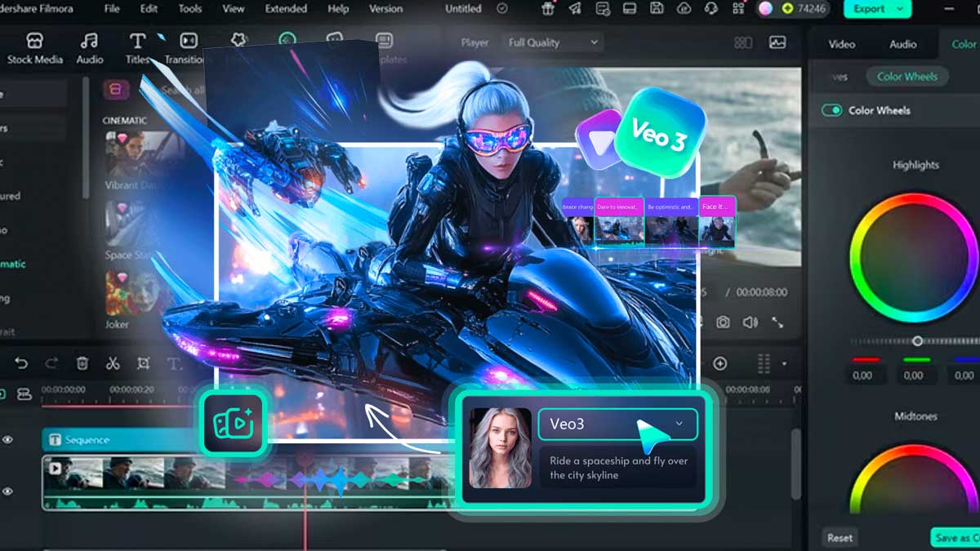Mute playback with the speaker icon
Screen dimensions: 980x551
[750, 323]
